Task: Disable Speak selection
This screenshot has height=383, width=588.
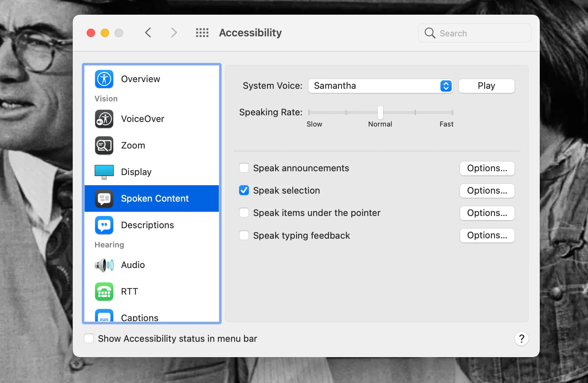Action: (244, 190)
